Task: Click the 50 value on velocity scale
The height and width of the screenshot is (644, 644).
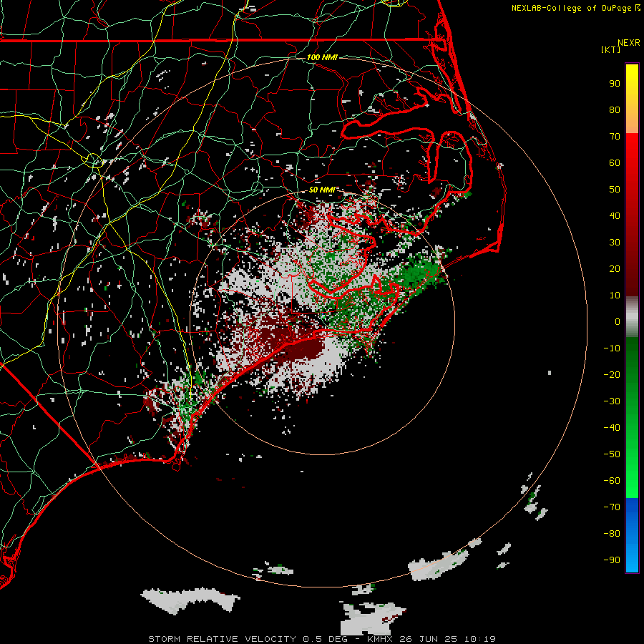Action: click(615, 190)
